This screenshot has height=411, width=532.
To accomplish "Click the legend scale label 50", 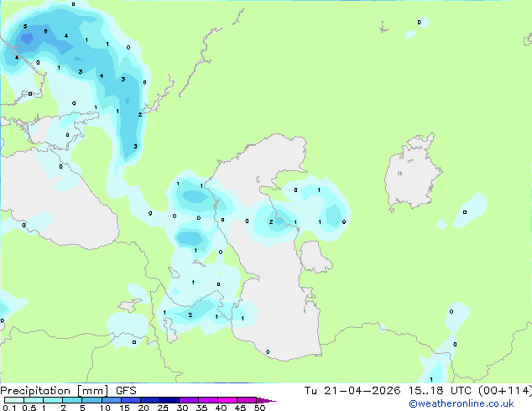I will point(259,408).
